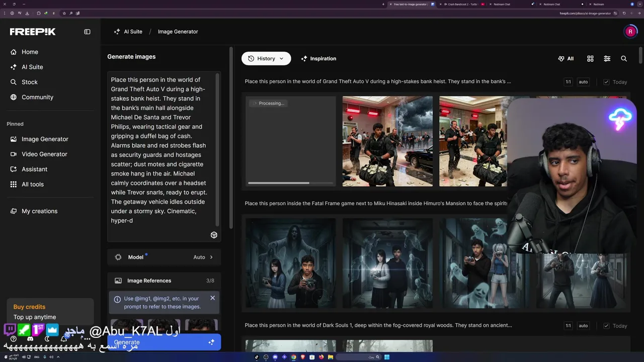This screenshot has width=644, height=362.
Task: Open Buy credits link
Action: click(x=29, y=307)
